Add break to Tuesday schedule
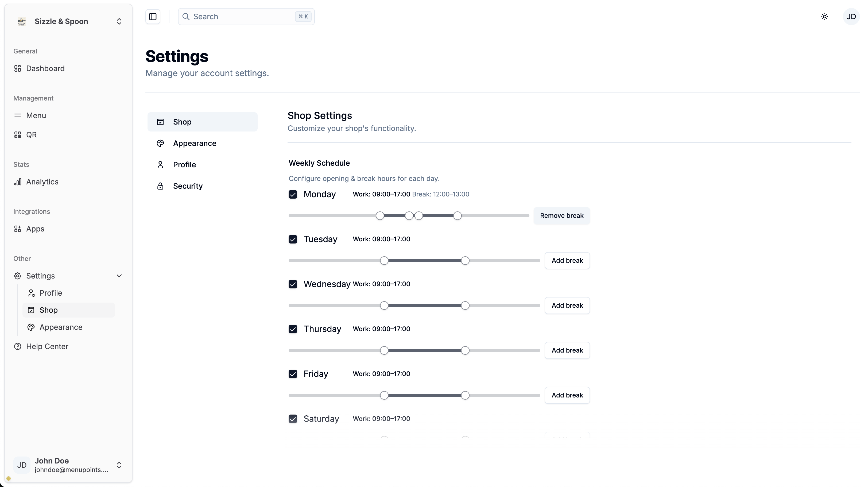The width and height of the screenshot is (868, 487). tap(567, 261)
